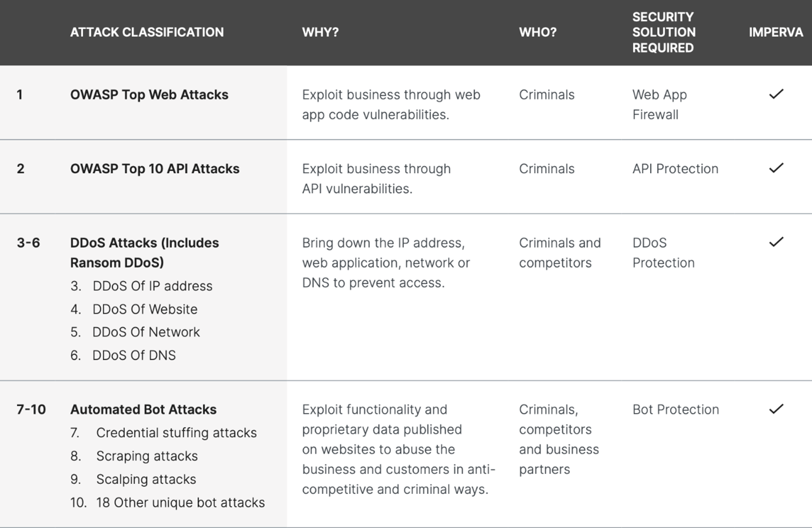The image size is (812, 528).
Task: Click the Credential stuffing attacks list item
Action: (164, 433)
